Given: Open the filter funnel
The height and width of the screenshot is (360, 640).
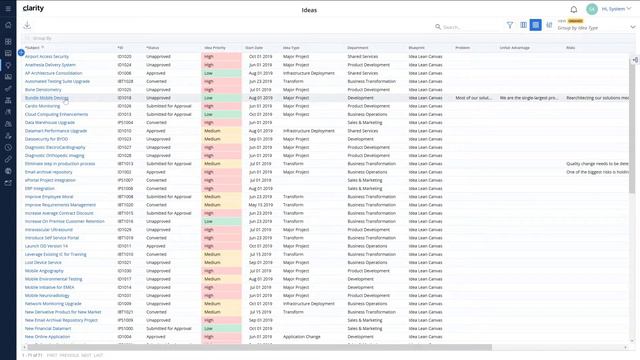Looking at the screenshot, I should tap(510, 25).
